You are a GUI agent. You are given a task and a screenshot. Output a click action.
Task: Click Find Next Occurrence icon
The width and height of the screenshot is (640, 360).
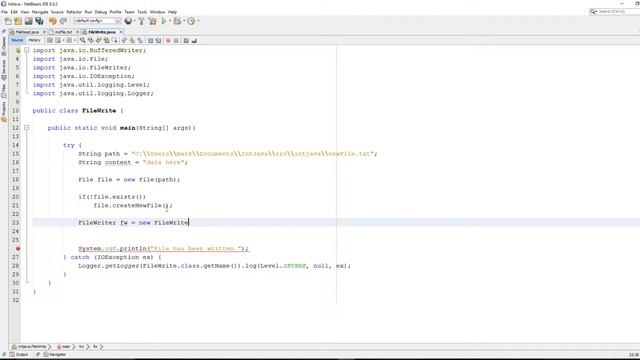click(x=98, y=40)
